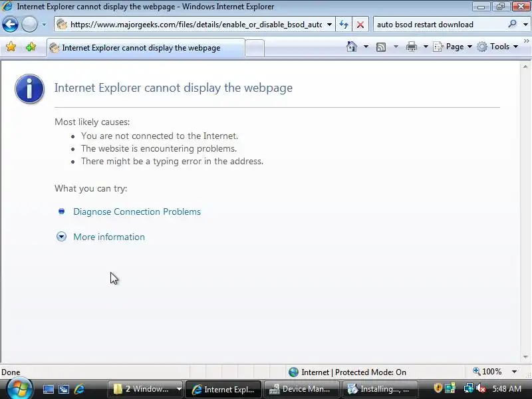Print the page with the printer icon
This screenshot has height=399, width=532.
click(411, 47)
